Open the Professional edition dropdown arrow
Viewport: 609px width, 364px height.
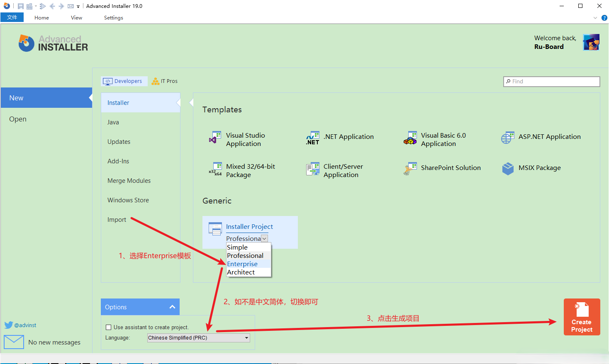click(x=264, y=238)
